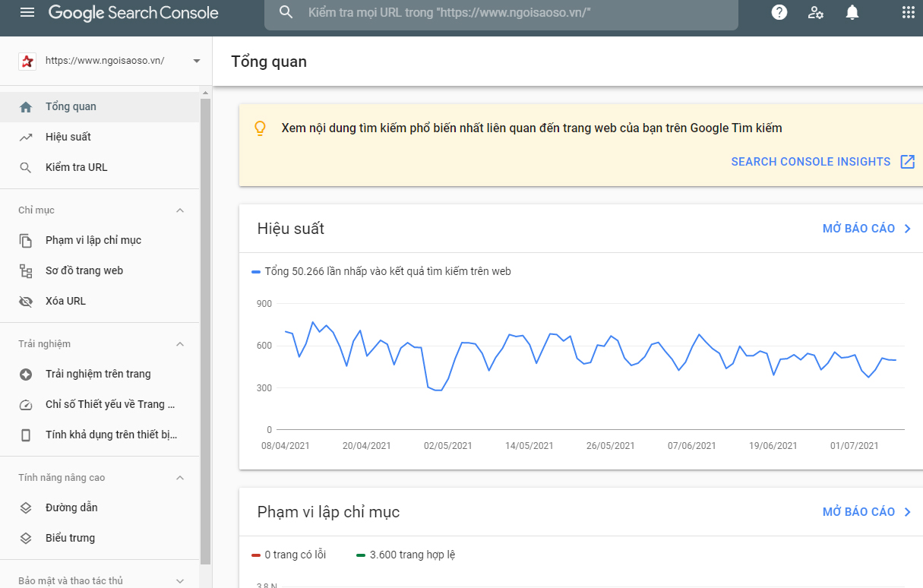Screen dimensions: 923x588
Task: Collapse the Trải nghiệm sidebar section
Action: pyautogui.click(x=179, y=344)
